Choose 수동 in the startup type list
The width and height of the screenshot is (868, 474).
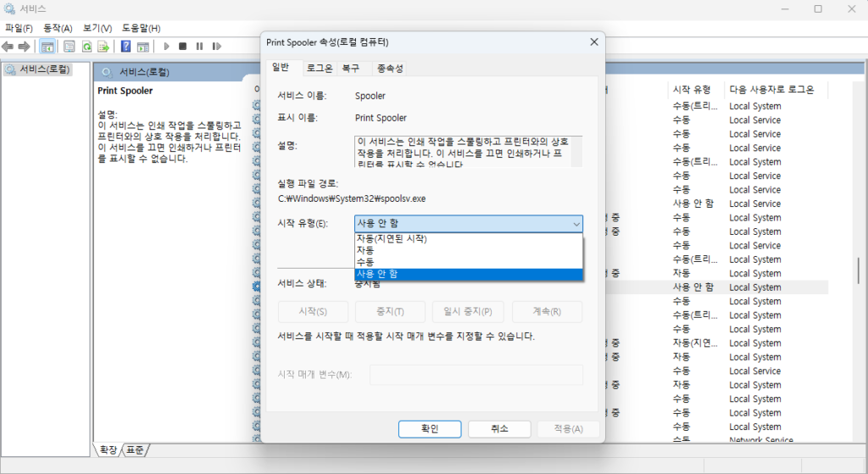[x=468, y=262]
